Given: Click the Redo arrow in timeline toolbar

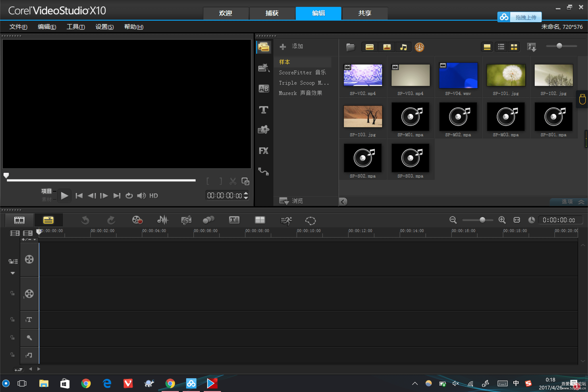Looking at the screenshot, I should click(x=111, y=220).
